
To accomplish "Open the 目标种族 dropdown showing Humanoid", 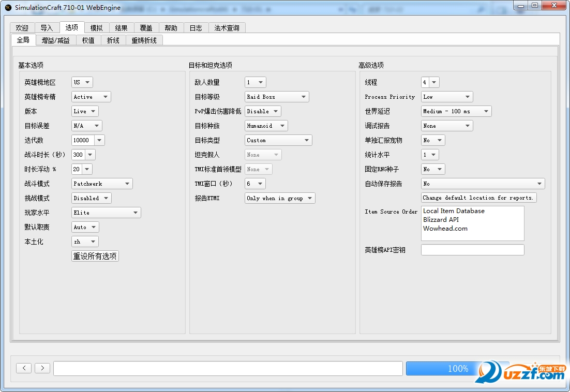I will coord(265,125).
